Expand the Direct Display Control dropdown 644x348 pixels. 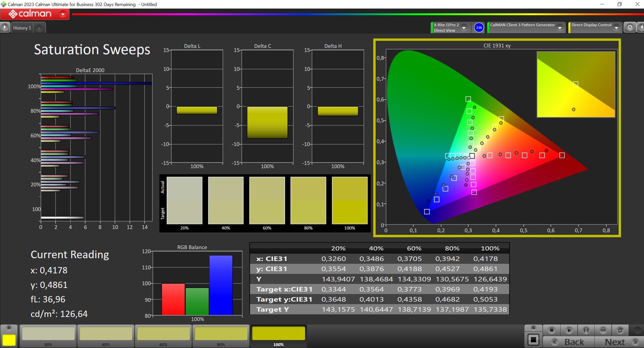pyautogui.click(x=616, y=28)
